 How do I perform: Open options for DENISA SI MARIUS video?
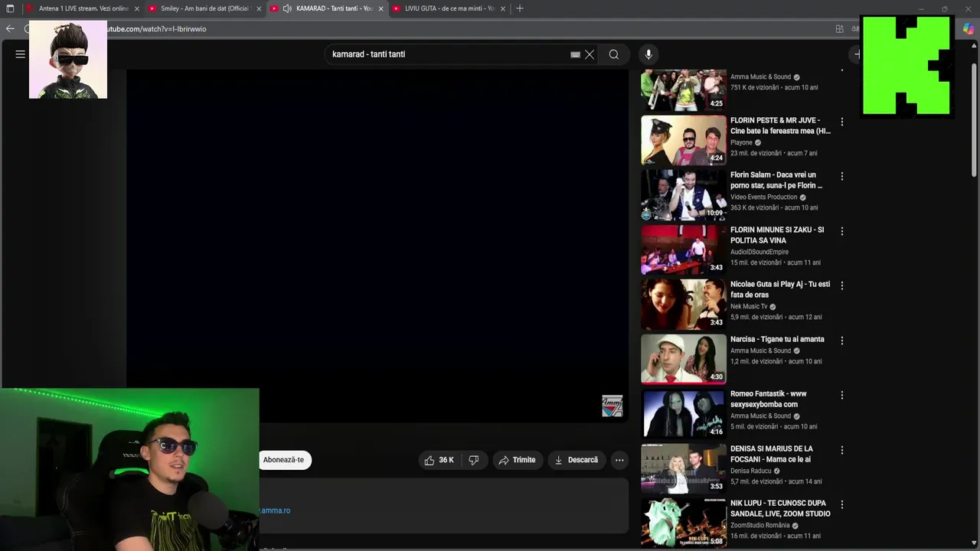[842, 450]
